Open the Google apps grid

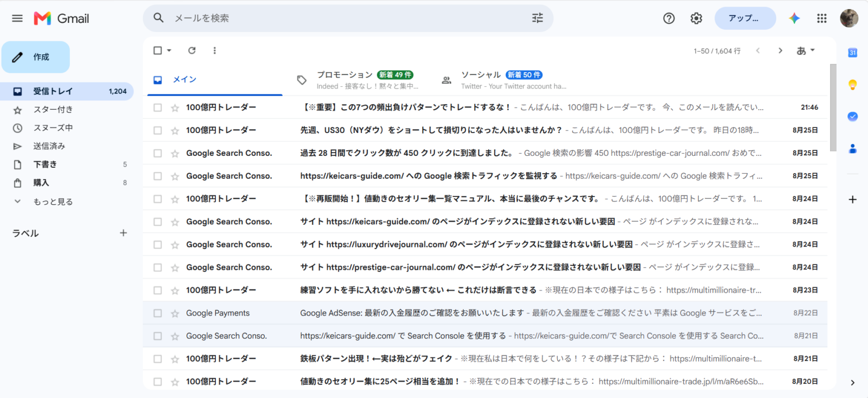[822, 18]
